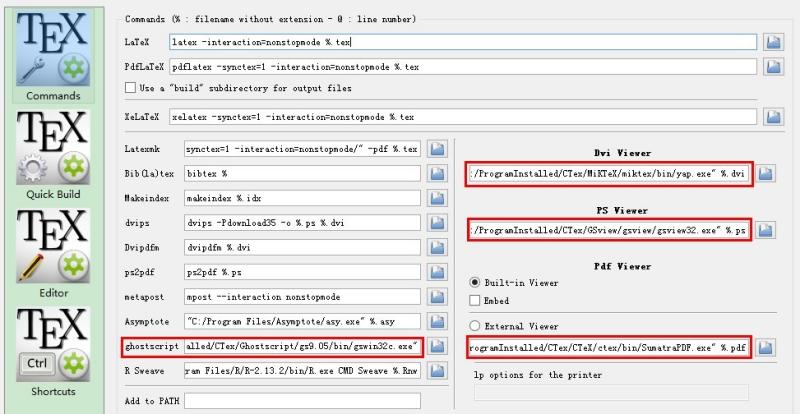Edit the metapost command field
This screenshot has width=800, height=414.
click(x=303, y=297)
